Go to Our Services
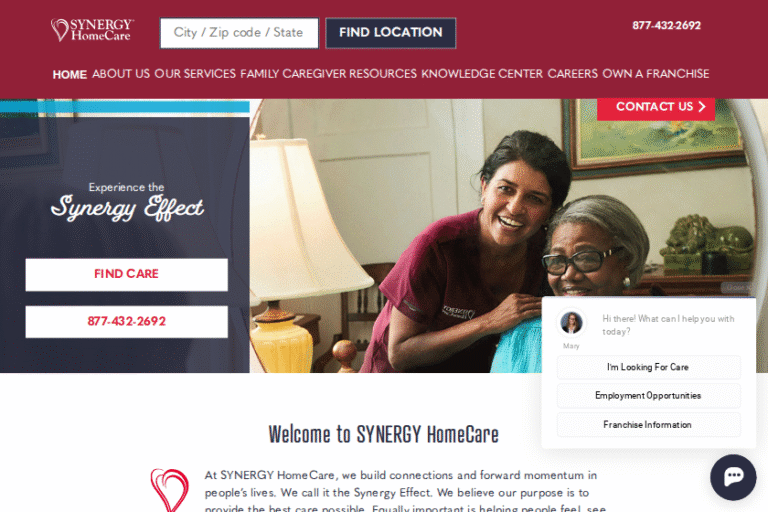Viewport: 768px width, 512px height. pos(195,74)
